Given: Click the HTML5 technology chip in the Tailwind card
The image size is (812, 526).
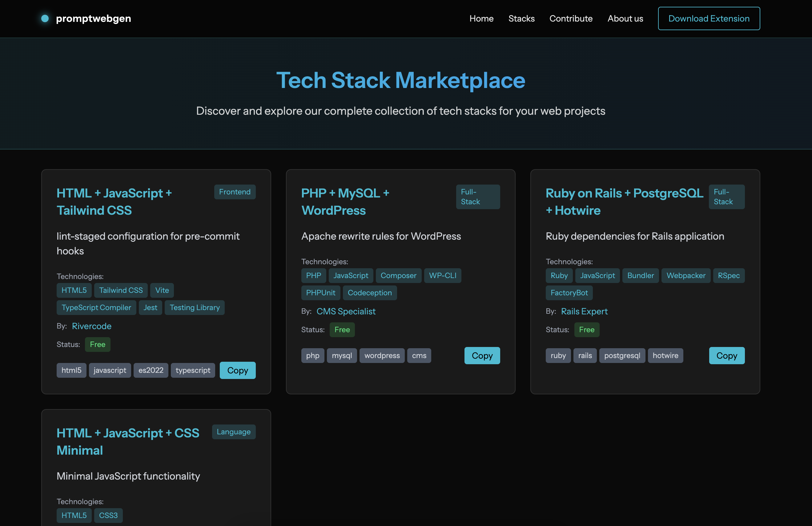Looking at the screenshot, I should pos(74,290).
